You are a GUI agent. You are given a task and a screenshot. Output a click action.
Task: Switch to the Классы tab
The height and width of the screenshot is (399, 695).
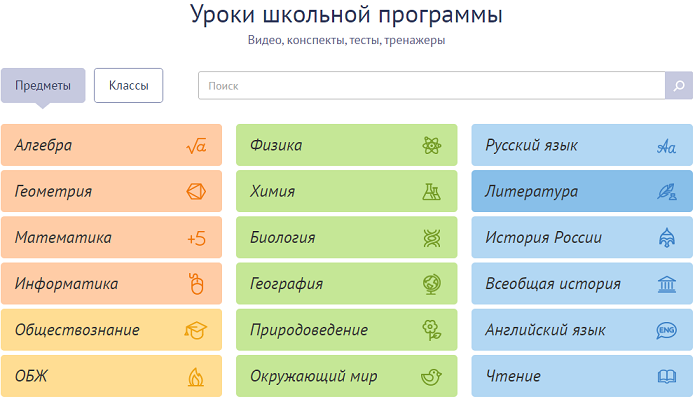pyautogui.click(x=129, y=86)
